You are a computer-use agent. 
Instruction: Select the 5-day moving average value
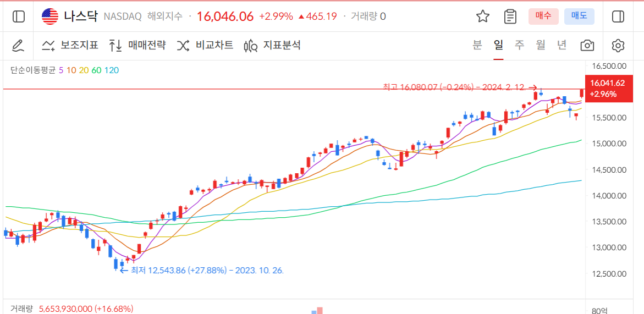click(61, 70)
